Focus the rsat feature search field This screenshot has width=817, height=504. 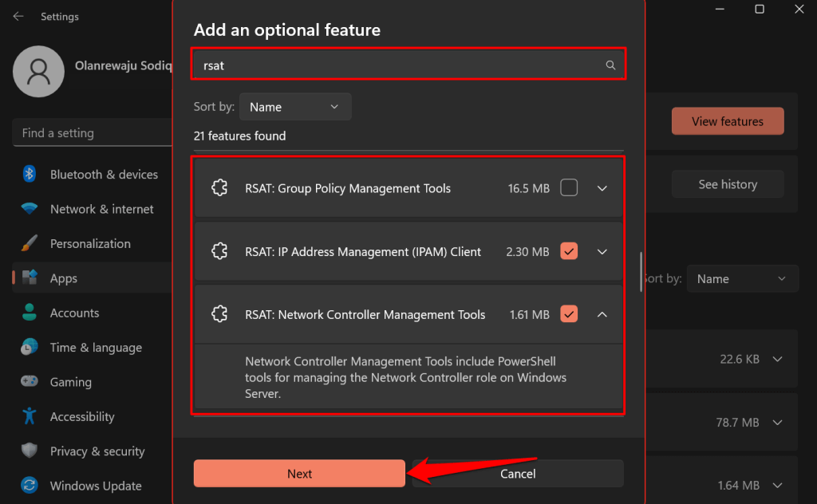point(399,65)
